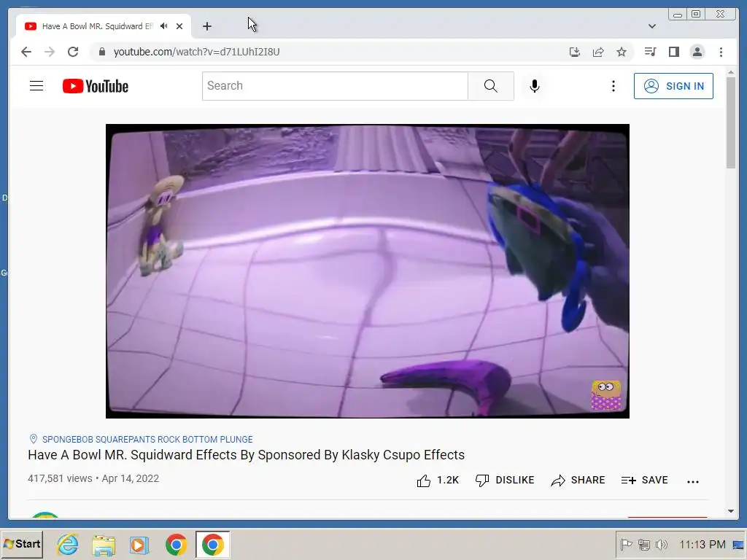Open YouTube settings three-dot menu

[x=613, y=86]
